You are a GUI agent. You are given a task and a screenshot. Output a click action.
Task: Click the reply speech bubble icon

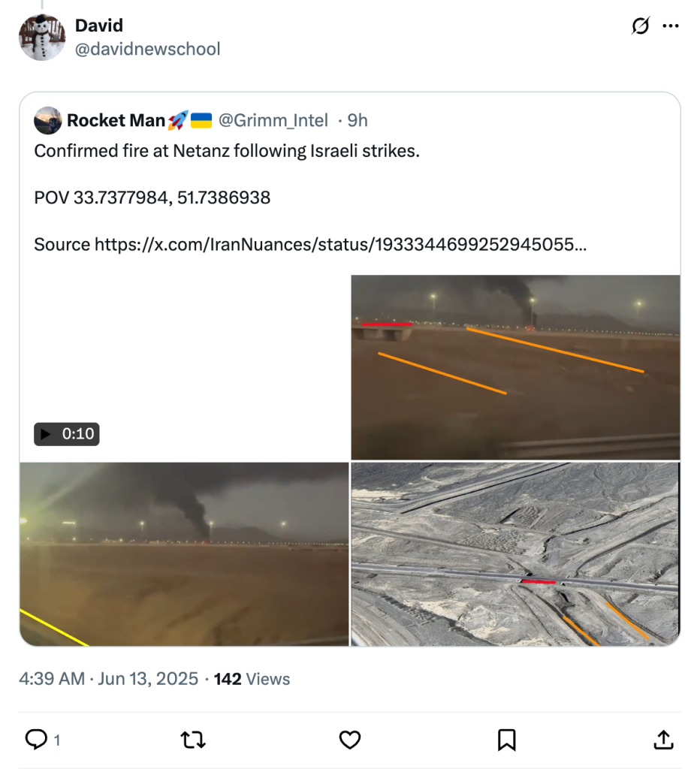coord(36,740)
